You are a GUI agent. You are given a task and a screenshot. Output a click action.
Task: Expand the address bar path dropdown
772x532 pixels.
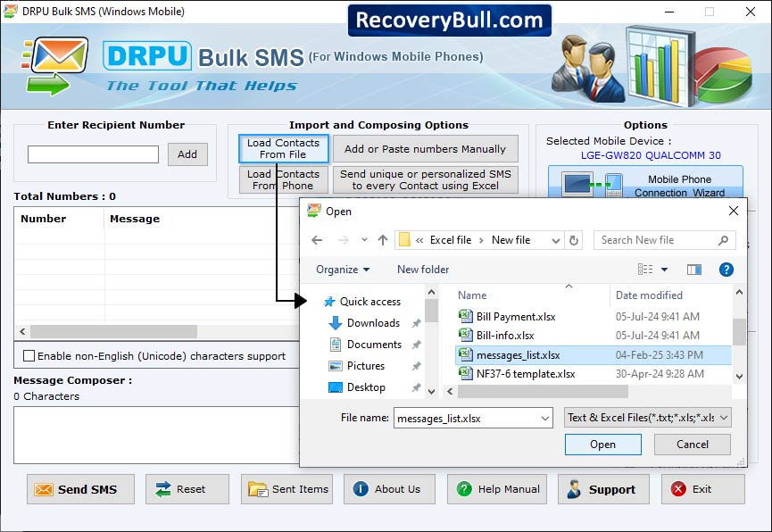(555, 240)
